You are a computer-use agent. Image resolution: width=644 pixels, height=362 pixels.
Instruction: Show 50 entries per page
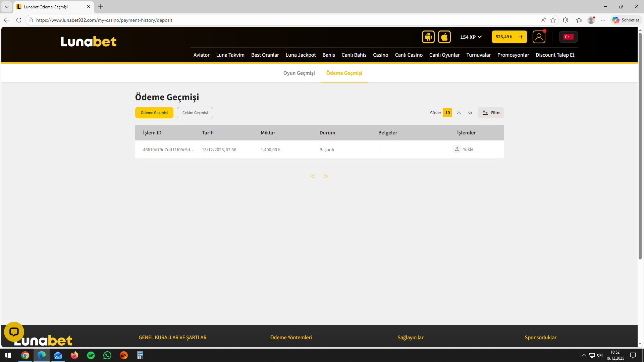[470, 113]
